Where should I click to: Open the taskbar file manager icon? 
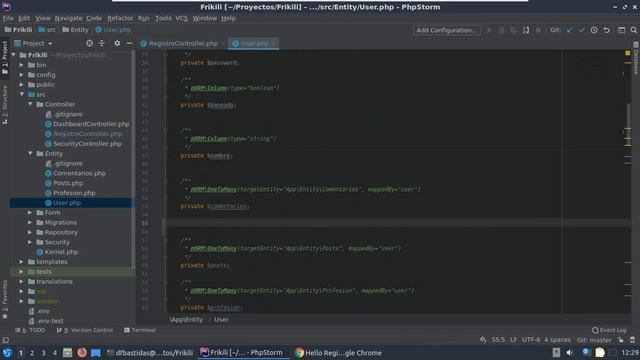67,352
